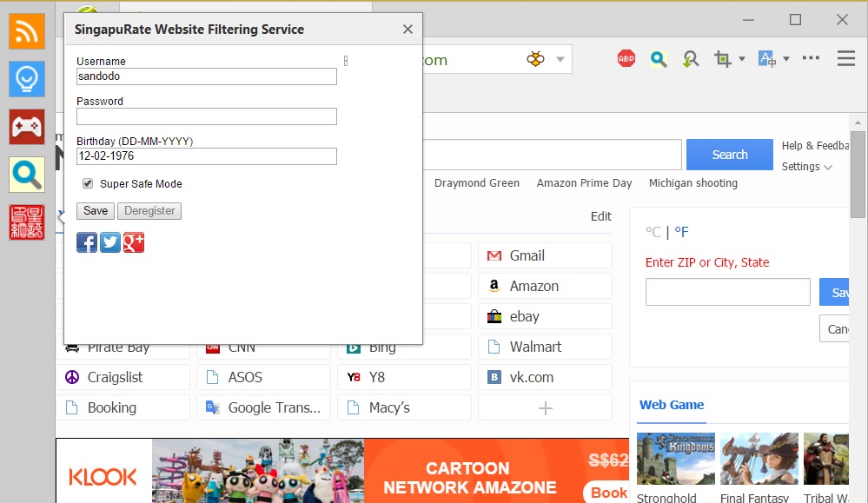Open the Draymond Green trending link

point(477,183)
